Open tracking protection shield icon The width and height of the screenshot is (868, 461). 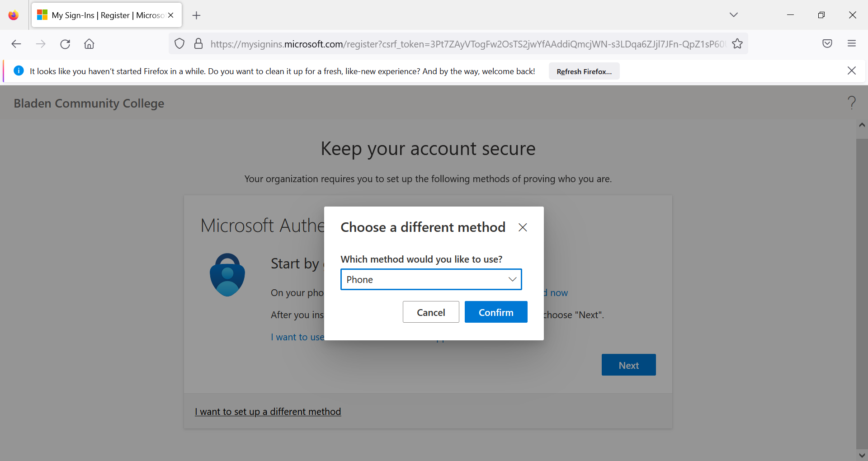[x=179, y=44]
